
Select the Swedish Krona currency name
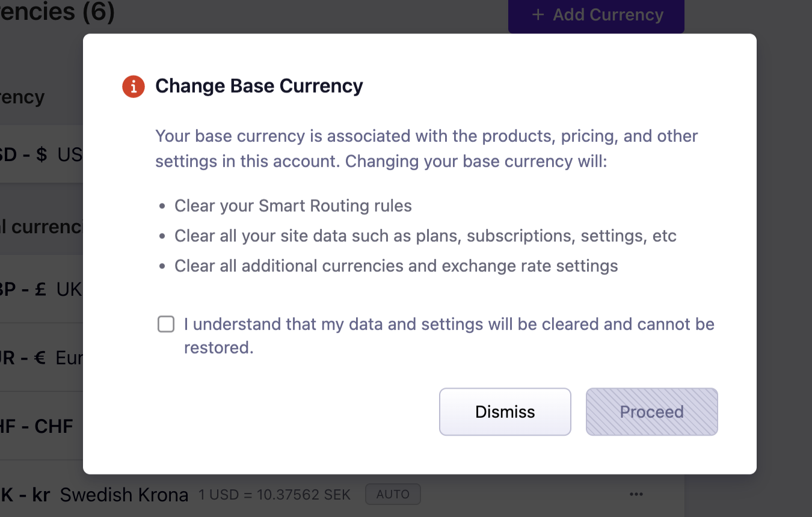pos(124,495)
